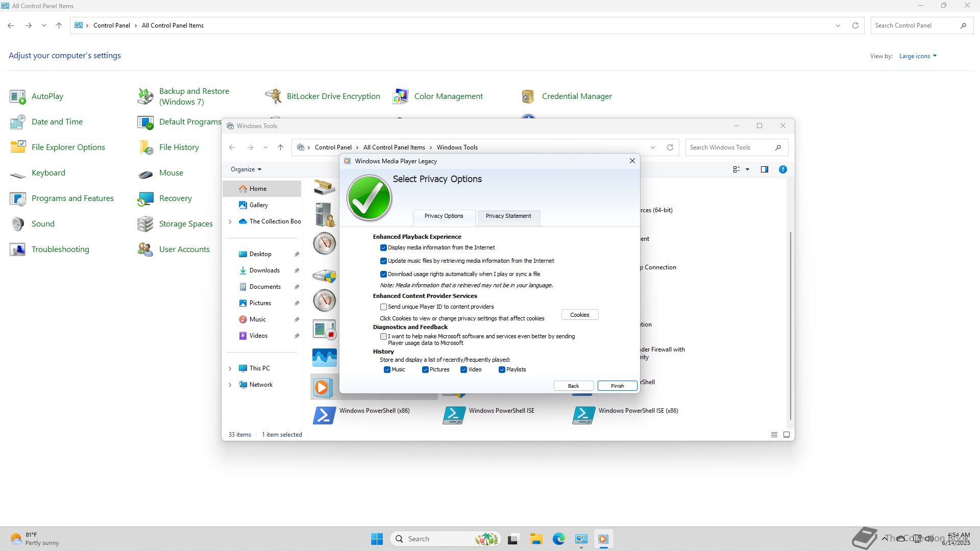Select the Privacy Options tab
Viewport: 980px width, 551px height.
tap(444, 216)
